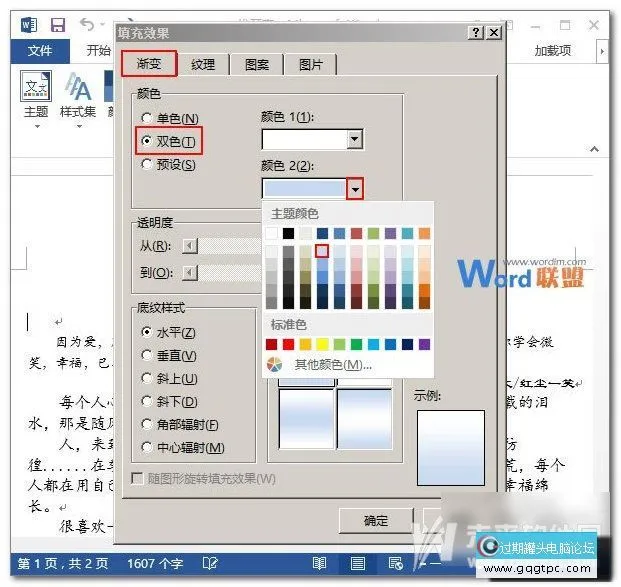Close the 填充效果 dialog
The width and height of the screenshot is (621, 587).
pyautogui.click(x=493, y=32)
